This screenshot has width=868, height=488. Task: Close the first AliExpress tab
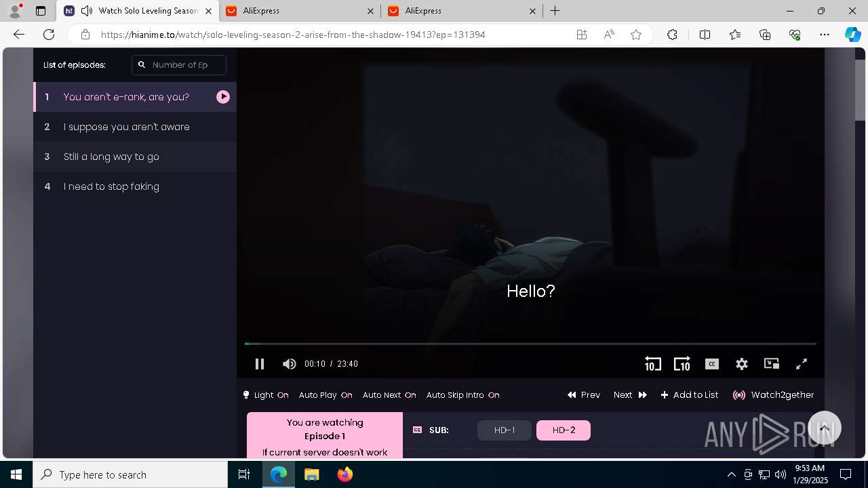click(370, 11)
